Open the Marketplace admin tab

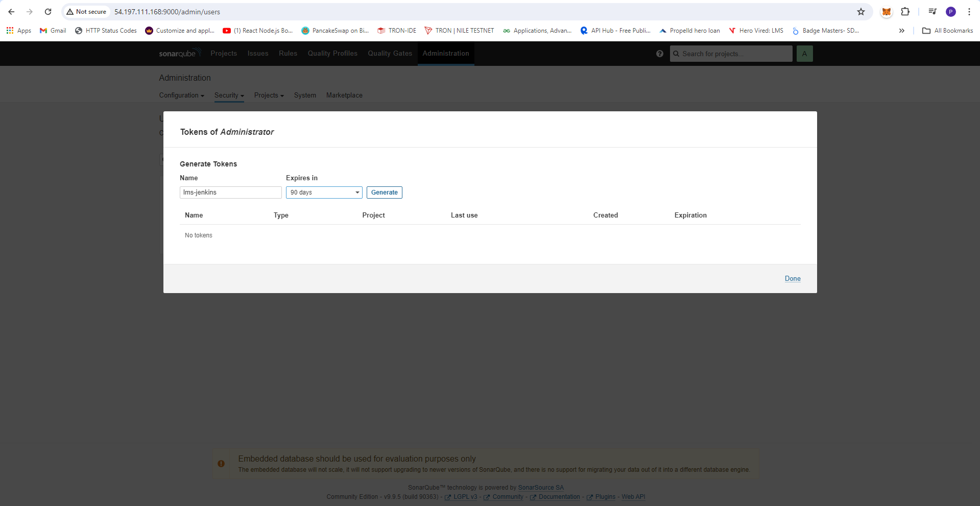344,95
